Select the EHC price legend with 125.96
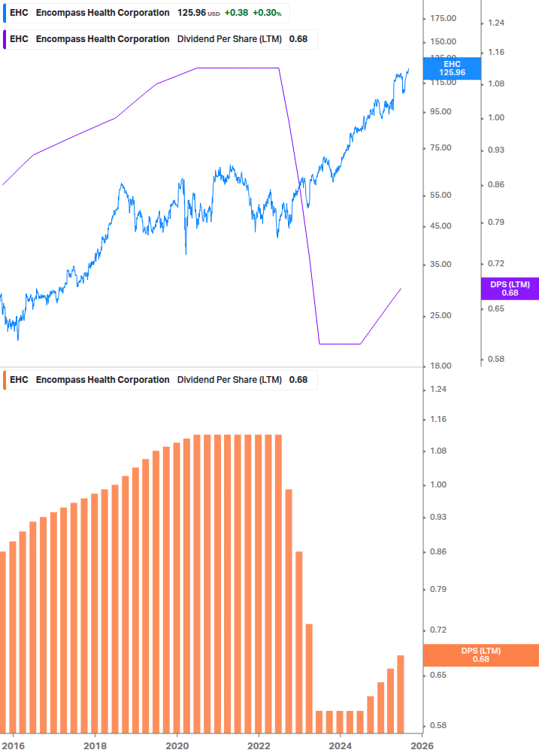This screenshot has height=756, width=539. (146, 13)
